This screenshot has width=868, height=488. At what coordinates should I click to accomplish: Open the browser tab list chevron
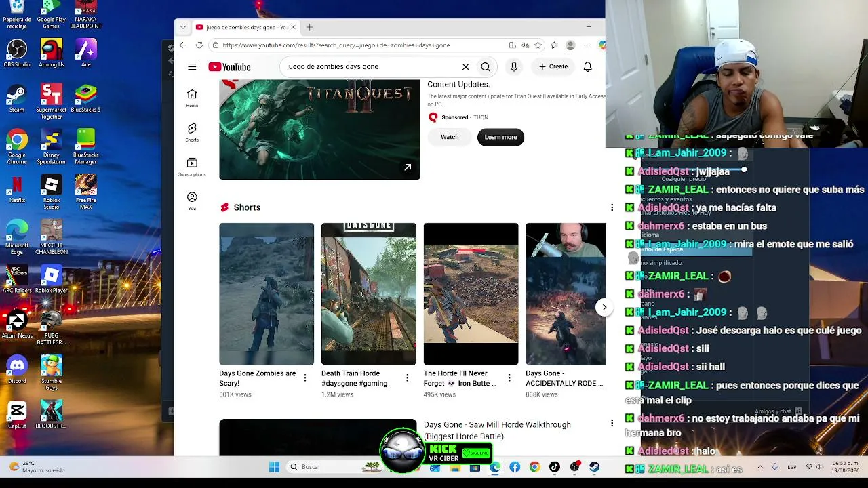tap(183, 27)
